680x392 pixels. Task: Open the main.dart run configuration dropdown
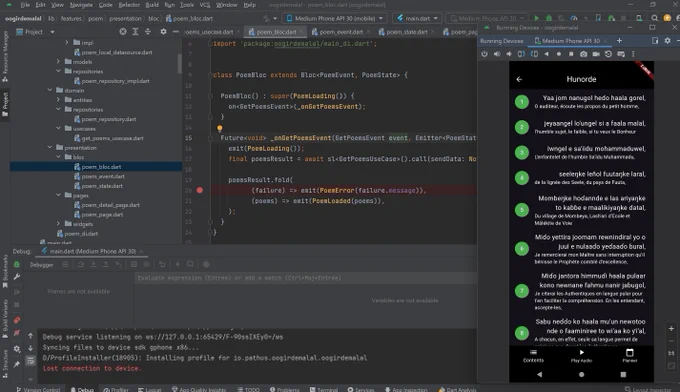[417, 18]
